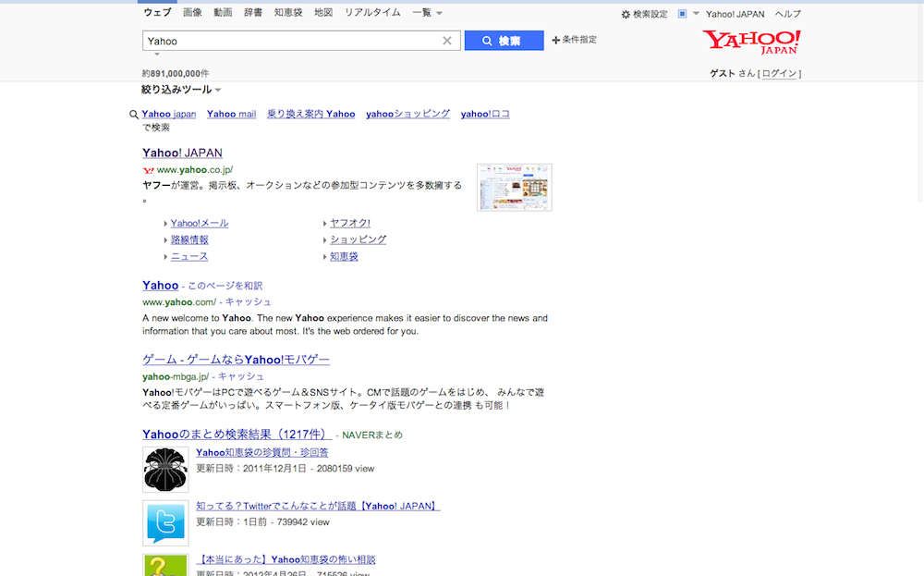
Task: Open search settings via the gear icon
Action: tap(626, 14)
